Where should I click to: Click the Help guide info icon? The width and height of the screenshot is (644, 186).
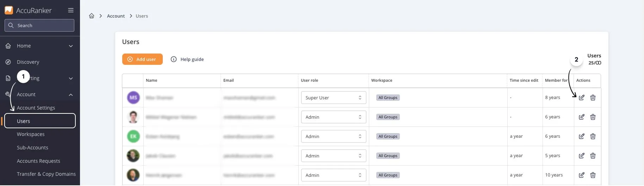[174, 59]
